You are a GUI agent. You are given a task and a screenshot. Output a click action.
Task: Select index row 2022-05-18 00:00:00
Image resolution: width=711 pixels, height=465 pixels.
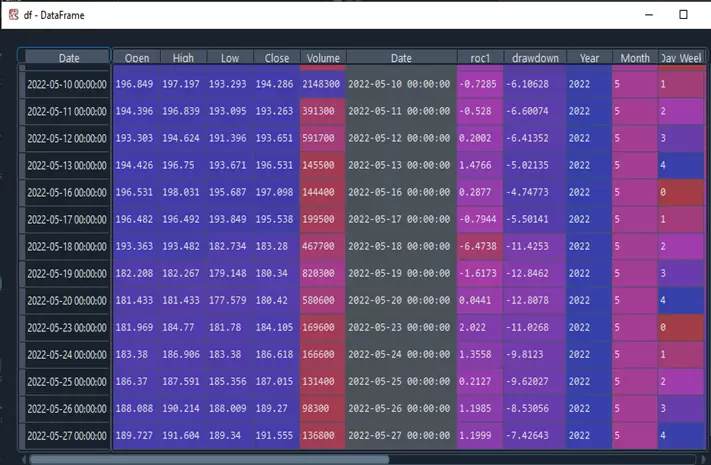[65, 246]
